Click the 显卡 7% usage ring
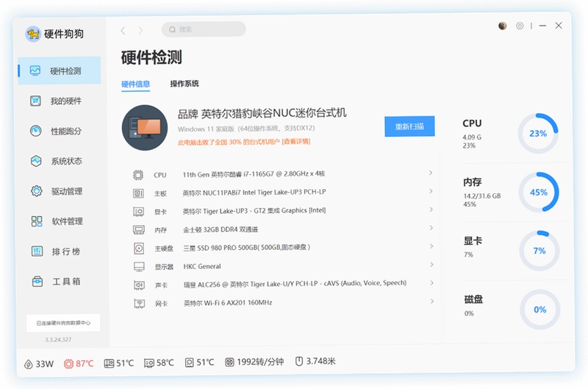This screenshot has height=389, width=588. pos(539,251)
